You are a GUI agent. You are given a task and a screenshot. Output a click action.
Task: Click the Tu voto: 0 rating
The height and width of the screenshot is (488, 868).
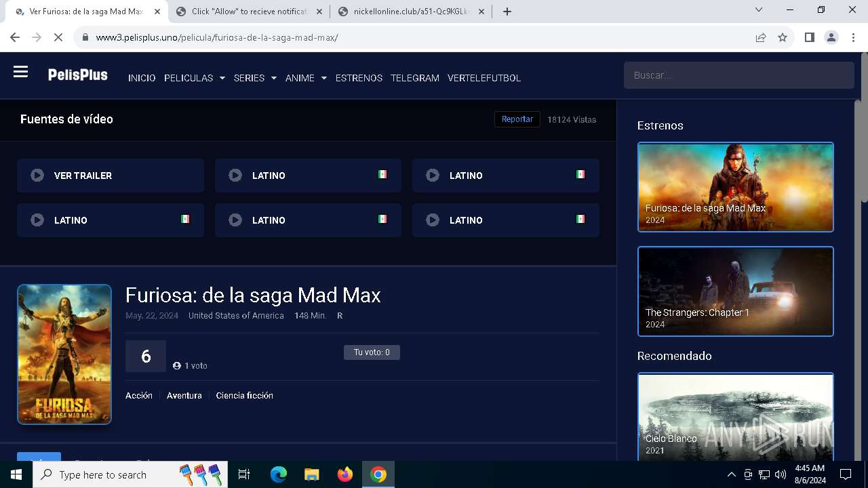372,352
